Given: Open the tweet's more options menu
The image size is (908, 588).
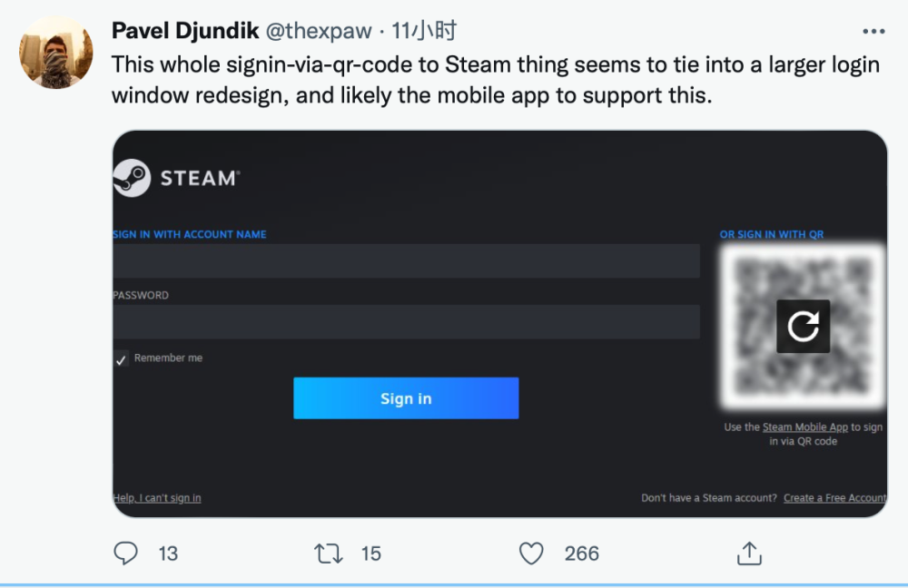Looking at the screenshot, I should click(873, 29).
